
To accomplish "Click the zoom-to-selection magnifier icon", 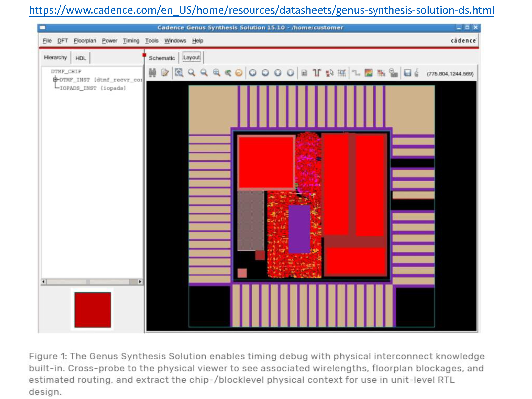I will coord(217,72).
